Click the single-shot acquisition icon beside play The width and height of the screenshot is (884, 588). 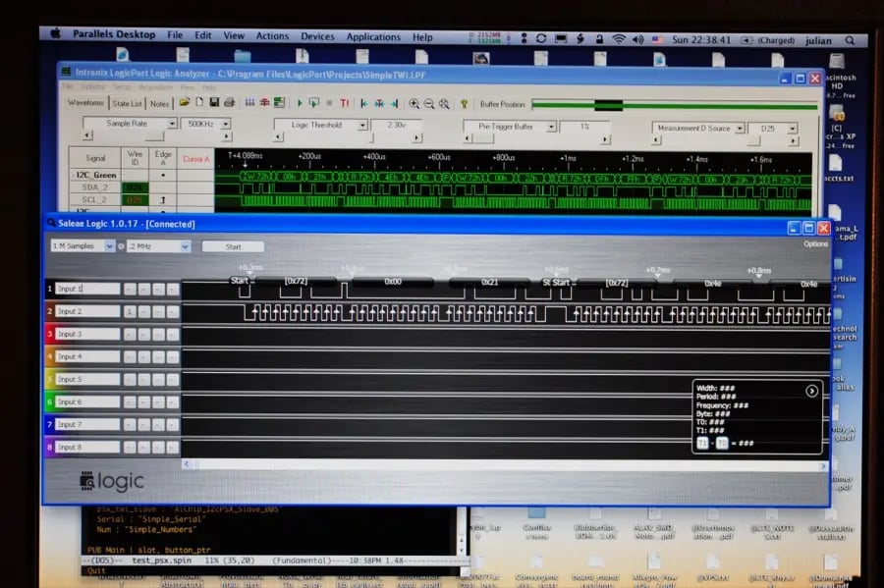pyautogui.click(x=314, y=103)
